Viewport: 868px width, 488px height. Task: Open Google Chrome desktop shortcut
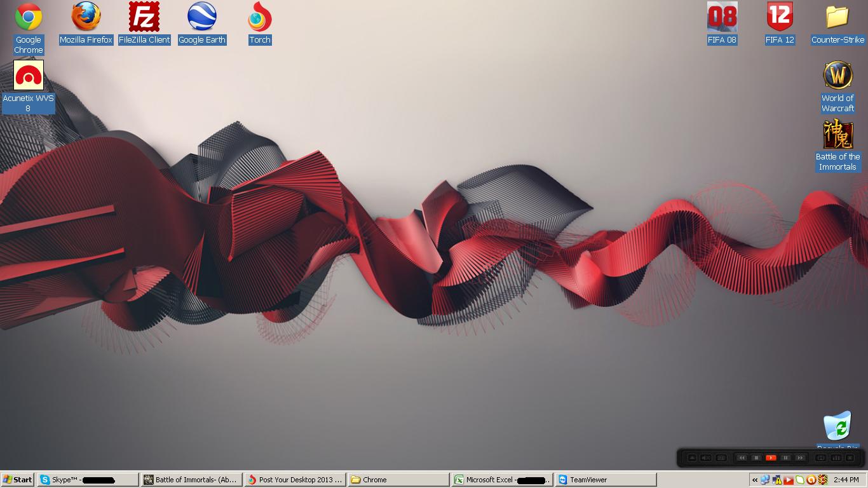(29, 18)
